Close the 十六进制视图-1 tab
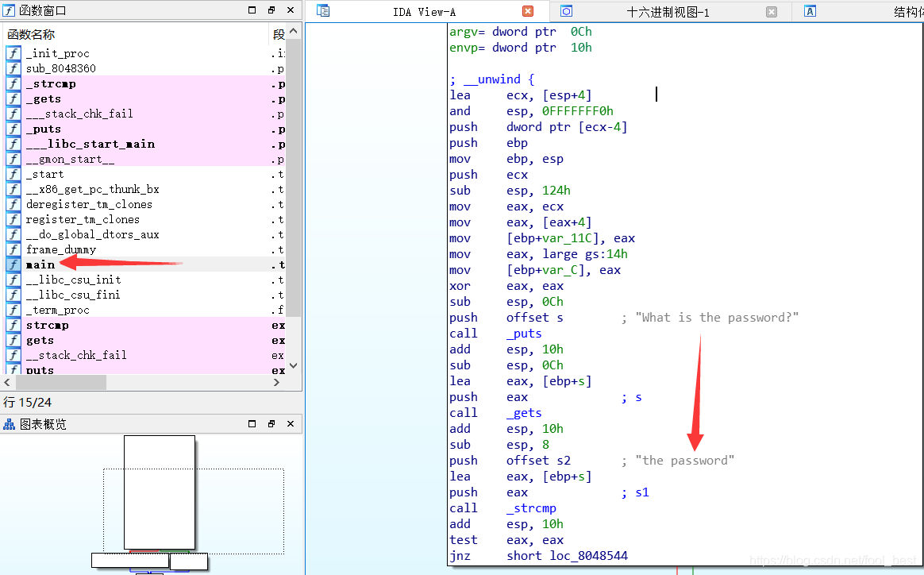The image size is (924, 575). pyautogui.click(x=772, y=11)
